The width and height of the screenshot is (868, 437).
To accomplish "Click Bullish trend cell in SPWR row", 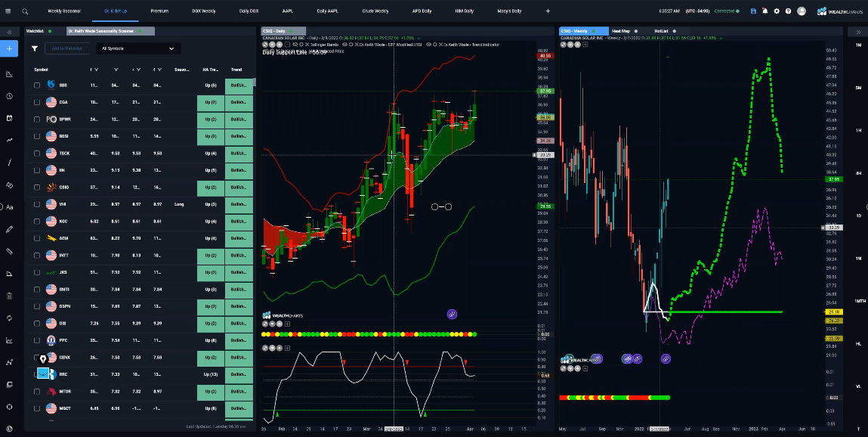I will click(239, 119).
